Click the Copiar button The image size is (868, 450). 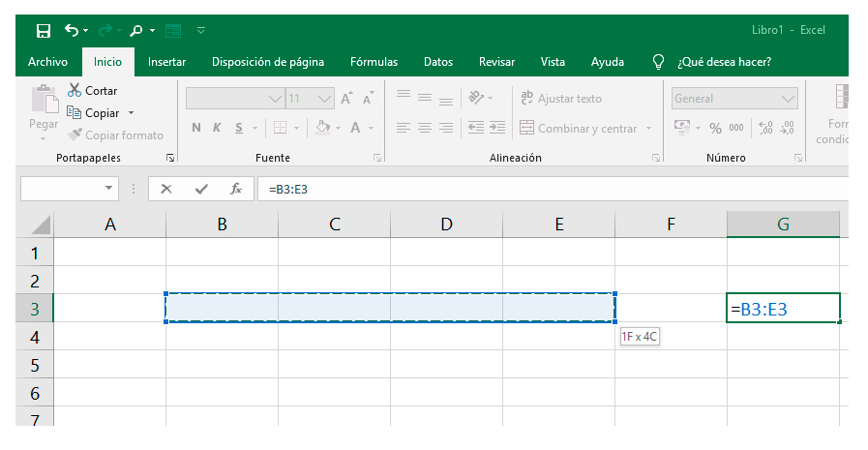click(x=95, y=113)
